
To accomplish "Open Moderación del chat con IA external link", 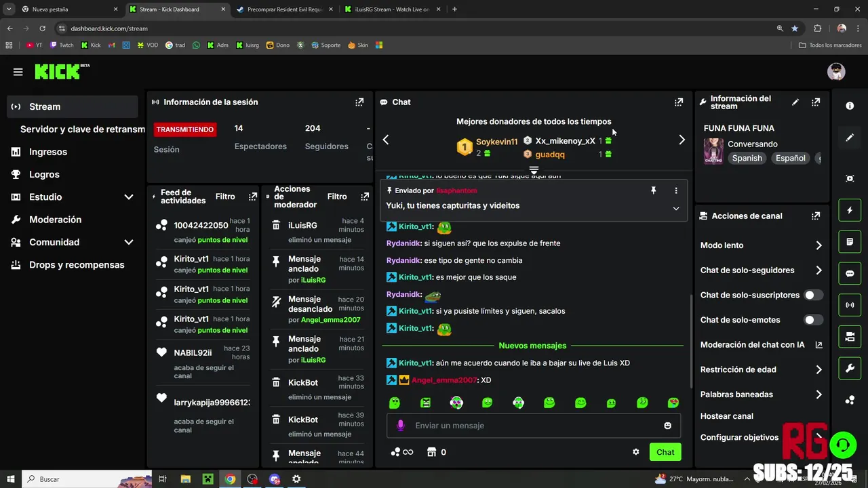I will point(818,345).
